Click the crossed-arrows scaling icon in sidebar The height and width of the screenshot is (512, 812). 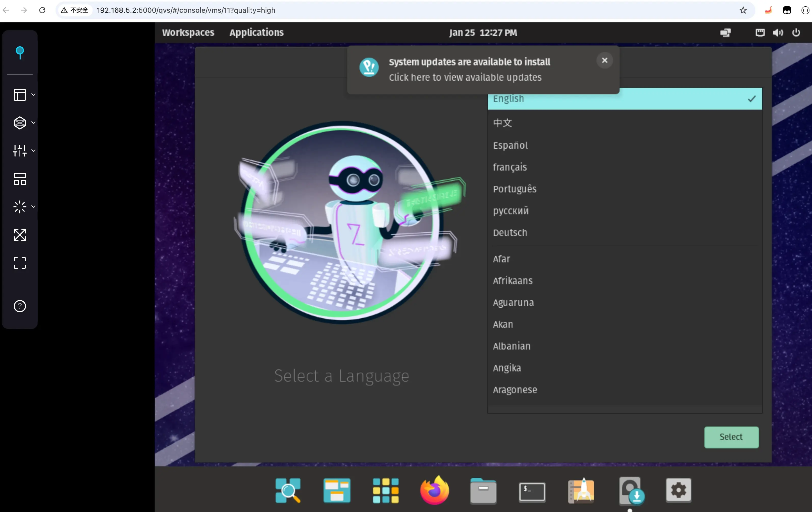20,235
